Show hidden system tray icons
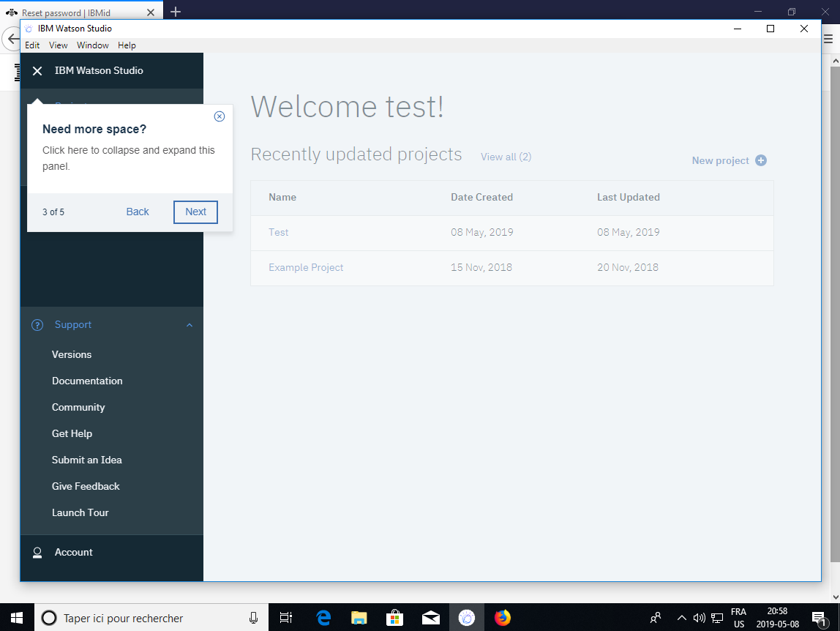 (x=681, y=618)
